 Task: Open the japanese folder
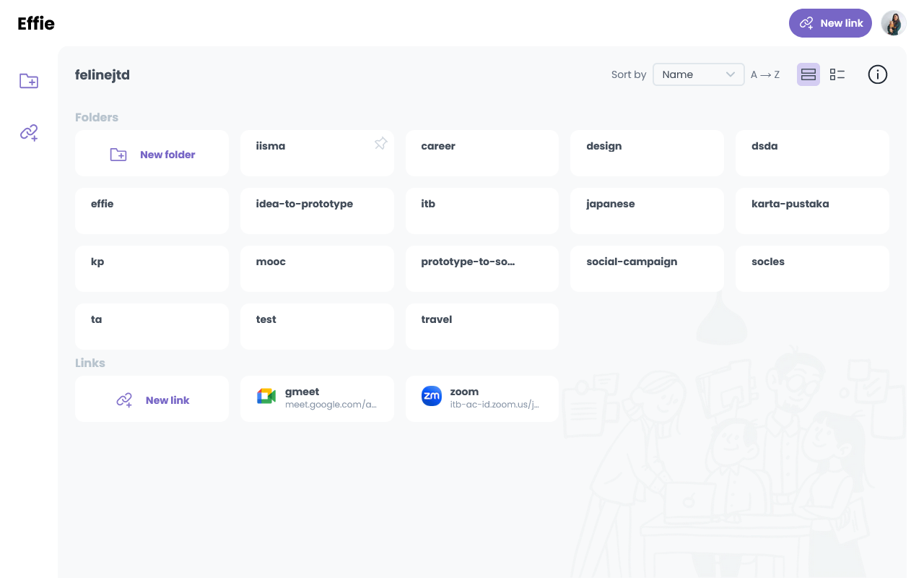coord(647,211)
